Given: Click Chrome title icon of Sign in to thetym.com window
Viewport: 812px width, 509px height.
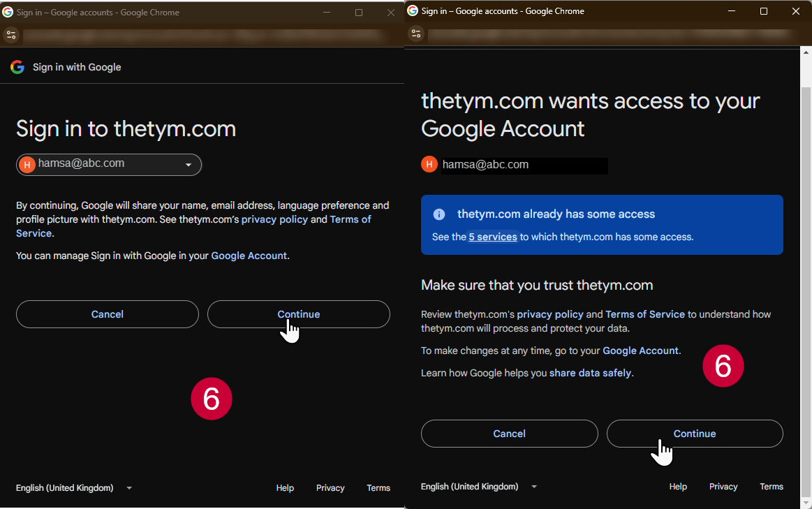Looking at the screenshot, I should coord(7,12).
